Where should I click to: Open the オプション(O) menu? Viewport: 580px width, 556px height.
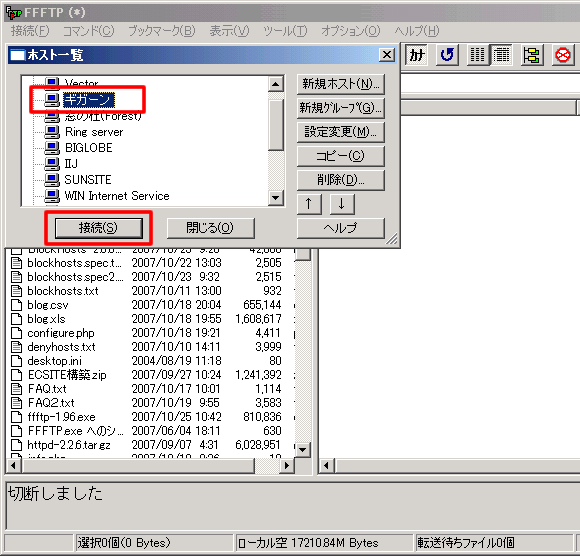350,31
